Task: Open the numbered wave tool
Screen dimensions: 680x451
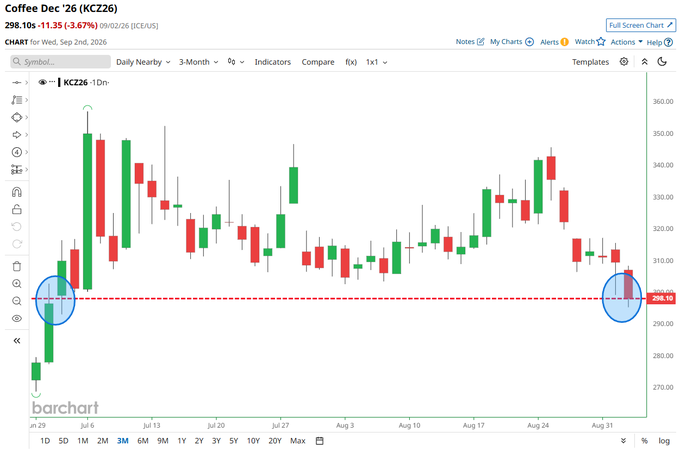Action: 16,152
